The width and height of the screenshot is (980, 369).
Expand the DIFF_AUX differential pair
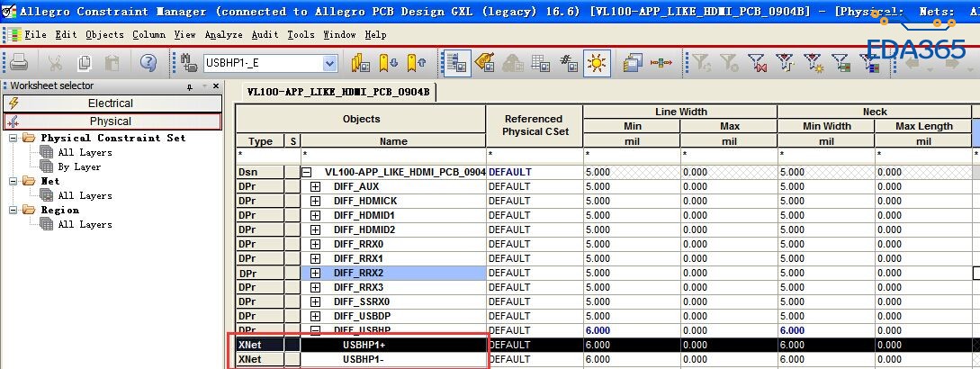coord(315,186)
